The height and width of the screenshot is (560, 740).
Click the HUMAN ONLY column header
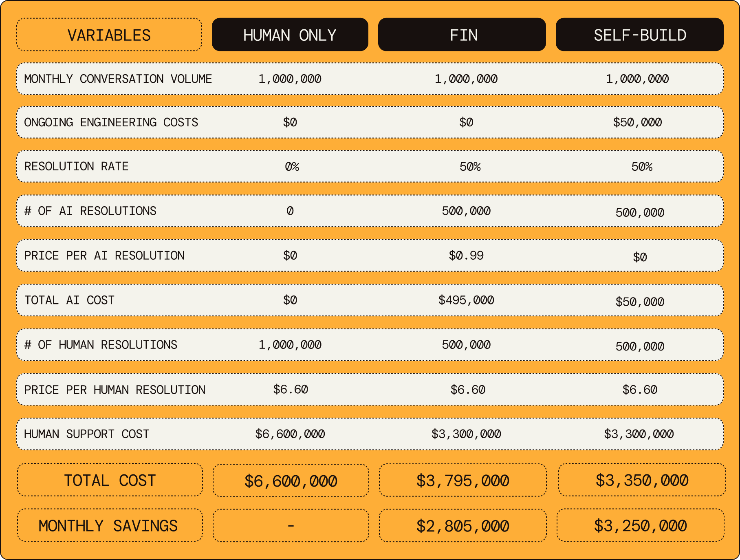pyautogui.click(x=290, y=35)
